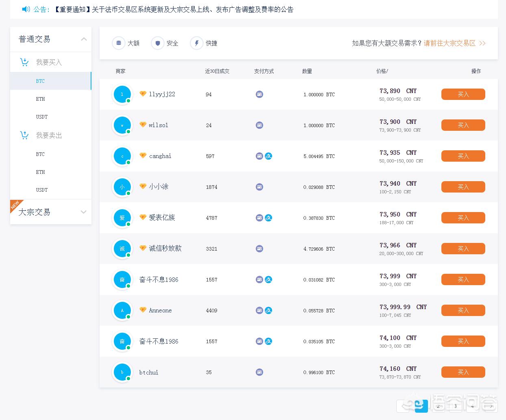Click the 我要买入 shopping cart icon
Viewport: 506px width, 420px height.
point(24,62)
